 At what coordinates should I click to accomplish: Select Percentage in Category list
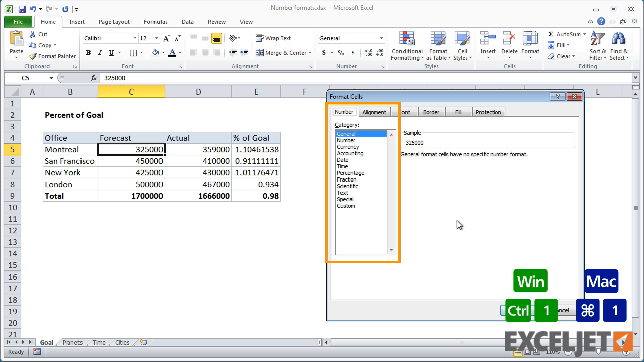click(350, 173)
